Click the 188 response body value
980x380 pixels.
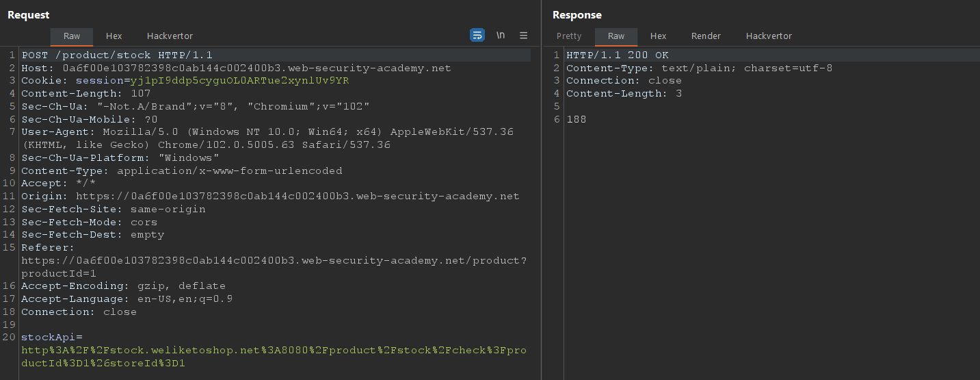point(576,119)
